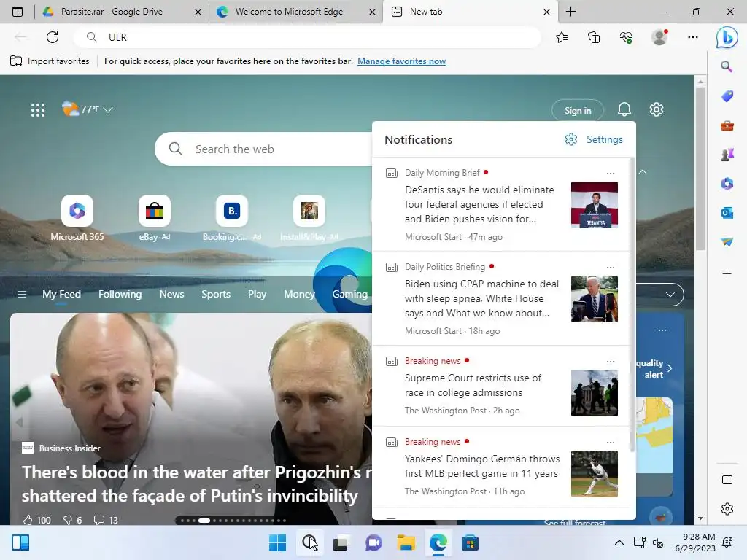Viewport: 747px width, 560px height.
Task: Select the My Feed tab
Action: click(x=61, y=295)
